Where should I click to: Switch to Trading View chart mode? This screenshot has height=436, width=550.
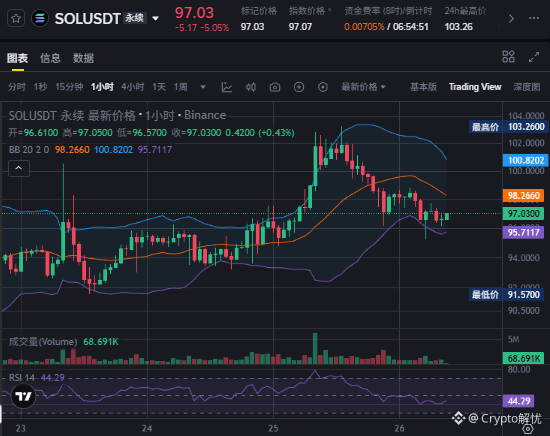475,87
